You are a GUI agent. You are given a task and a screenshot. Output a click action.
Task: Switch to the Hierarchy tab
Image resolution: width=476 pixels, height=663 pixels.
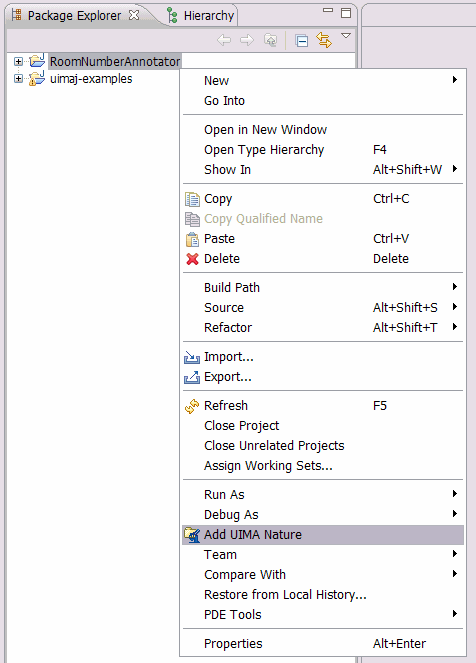[201, 16]
